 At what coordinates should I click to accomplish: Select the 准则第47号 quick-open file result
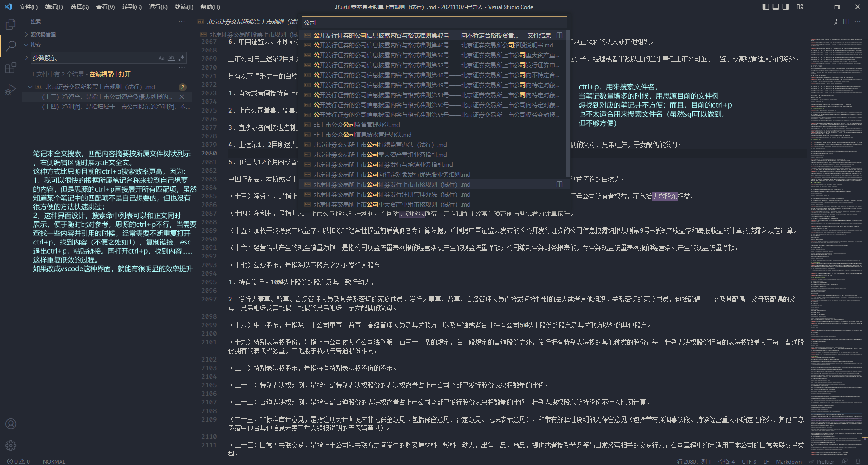[x=433, y=35]
